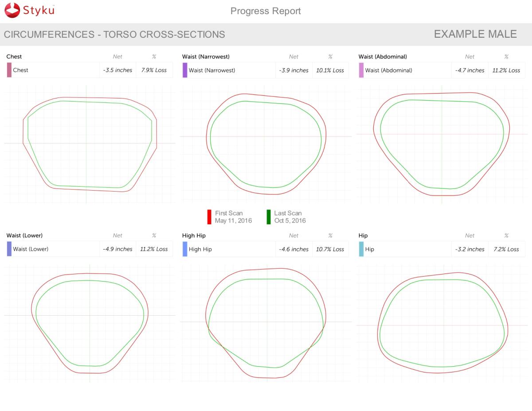The height and width of the screenshot is (411, 532).
Task: Click the Waist (Abdominal) pink swatch
Action: (x=361, y=70)
